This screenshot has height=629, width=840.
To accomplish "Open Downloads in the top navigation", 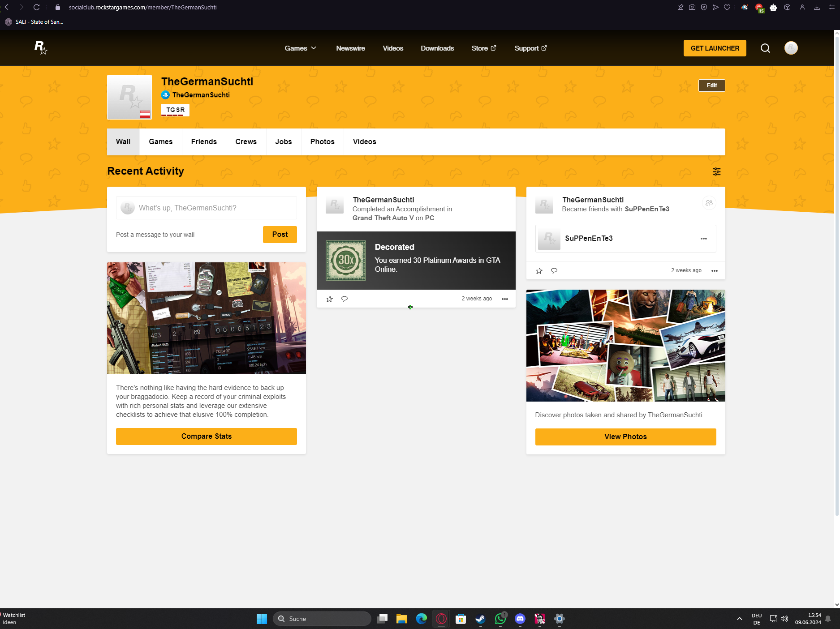I will 437,48.
